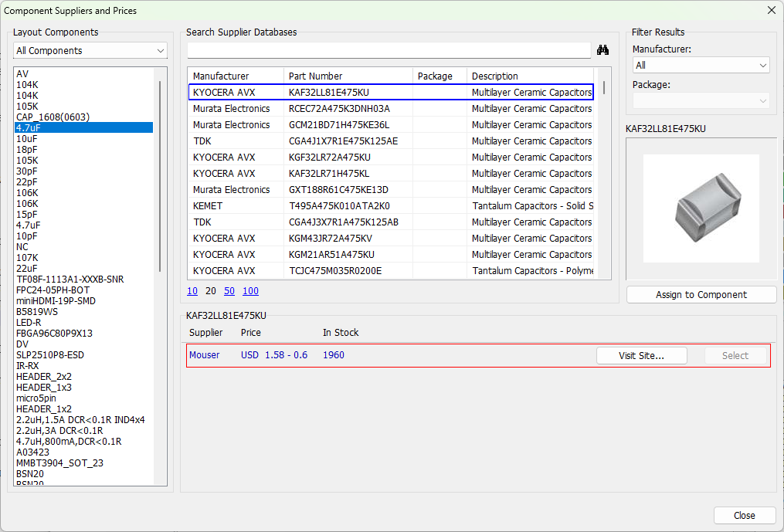Click Assign to Component button
This screenshot has height=532, width=784.
(x=701, y=294)
